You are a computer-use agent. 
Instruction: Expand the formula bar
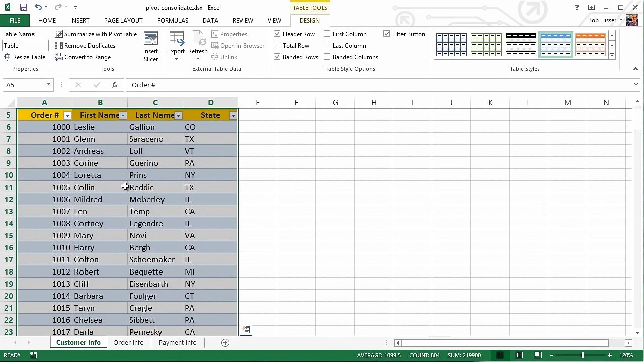coord(636,85)
